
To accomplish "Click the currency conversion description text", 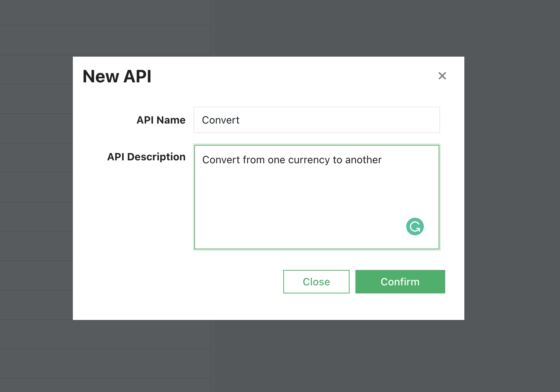I will pyautogui.click(x=292, y=160).
